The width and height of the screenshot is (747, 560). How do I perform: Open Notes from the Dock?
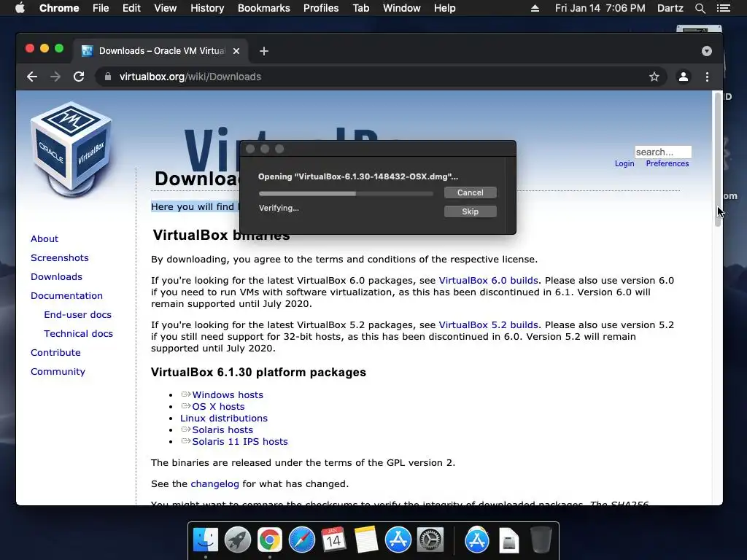click(366, 540)
